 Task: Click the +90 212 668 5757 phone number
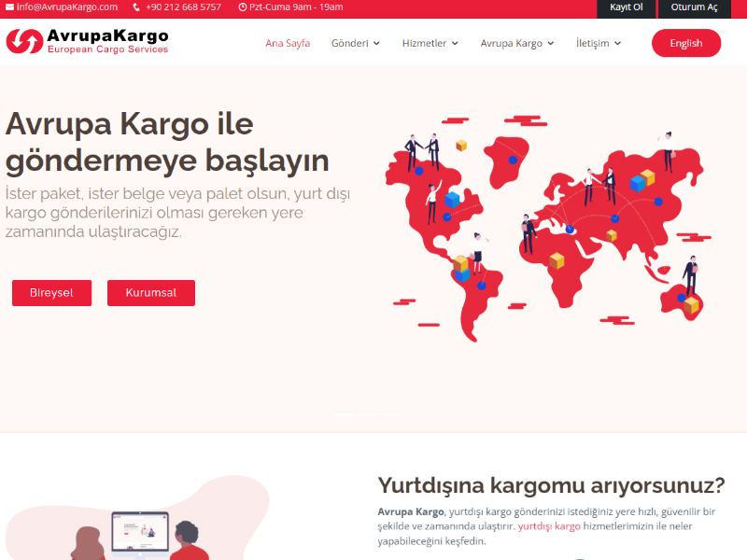tap(183, 7)
